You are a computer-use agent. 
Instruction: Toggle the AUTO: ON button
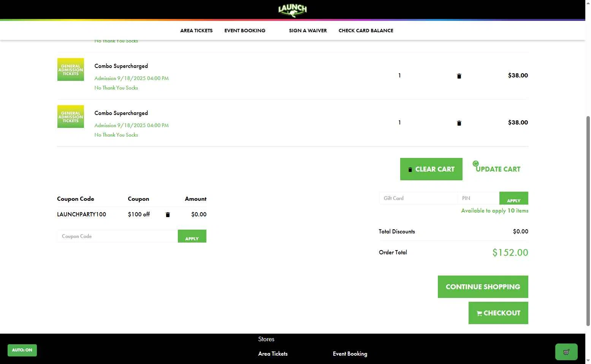coord(22,350)
